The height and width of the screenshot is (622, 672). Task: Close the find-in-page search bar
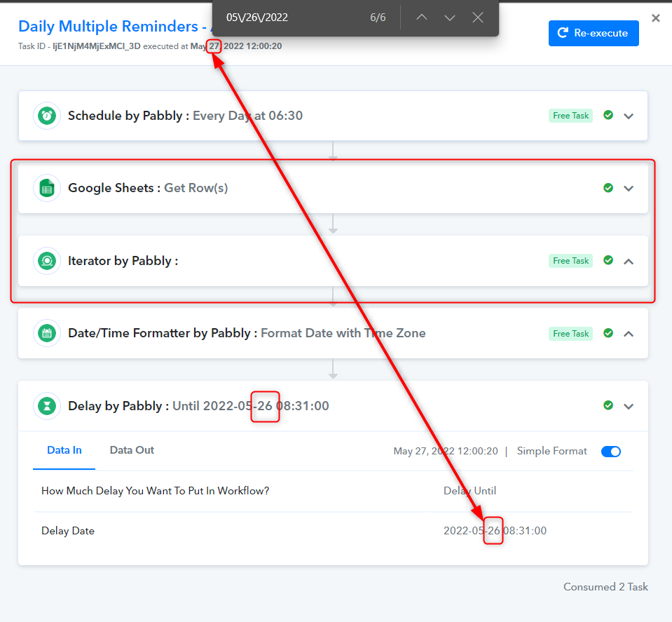click(x=478, y=17)
